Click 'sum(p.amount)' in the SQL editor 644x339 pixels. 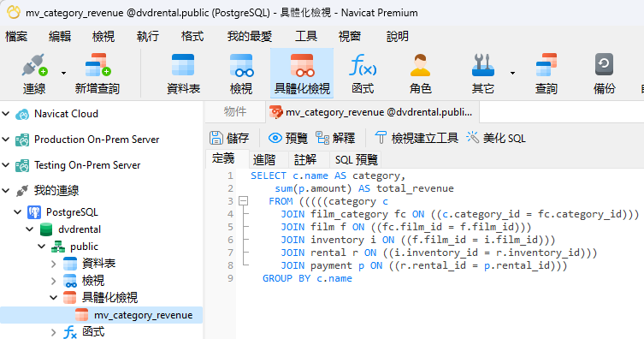[313, 188]
